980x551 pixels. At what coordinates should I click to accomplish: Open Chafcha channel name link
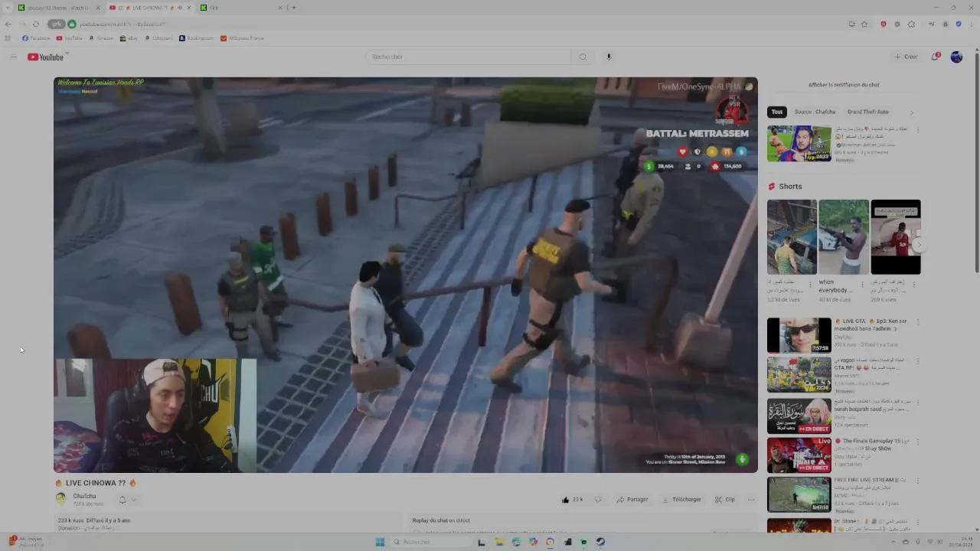[x=84, y=497]
